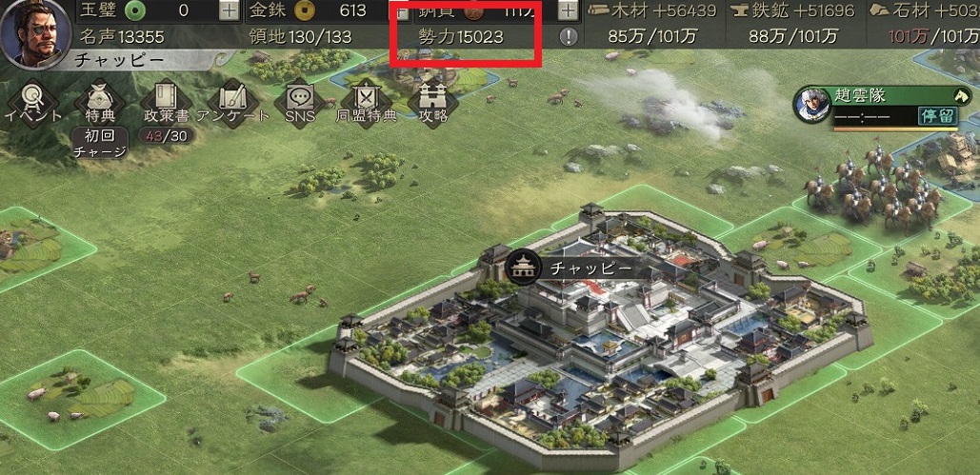The height and width of the screenshot is (475, 980).
Task: Open the アンケート survey icon
Action: [x=232, y=103]
